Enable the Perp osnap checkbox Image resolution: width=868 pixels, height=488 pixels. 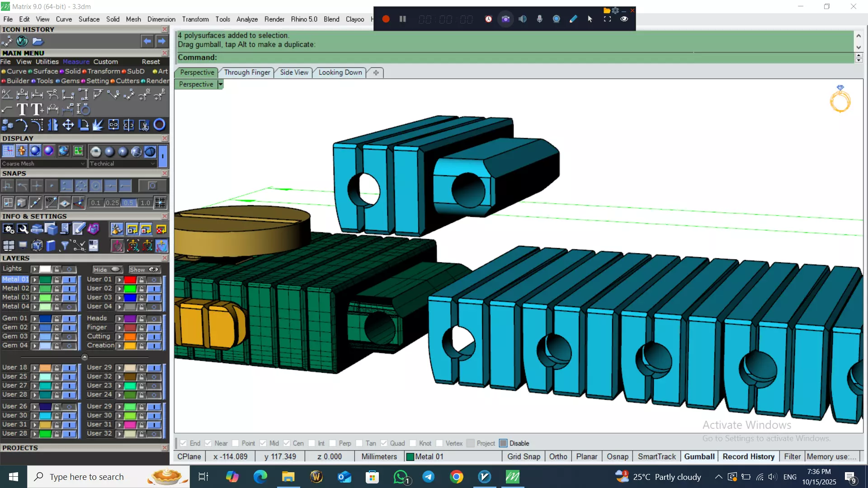tap(333, 443)
